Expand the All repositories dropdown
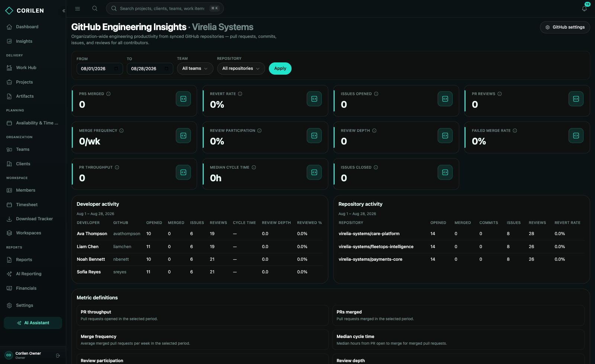This screenshot has width=595, height=364. point(241,69)
